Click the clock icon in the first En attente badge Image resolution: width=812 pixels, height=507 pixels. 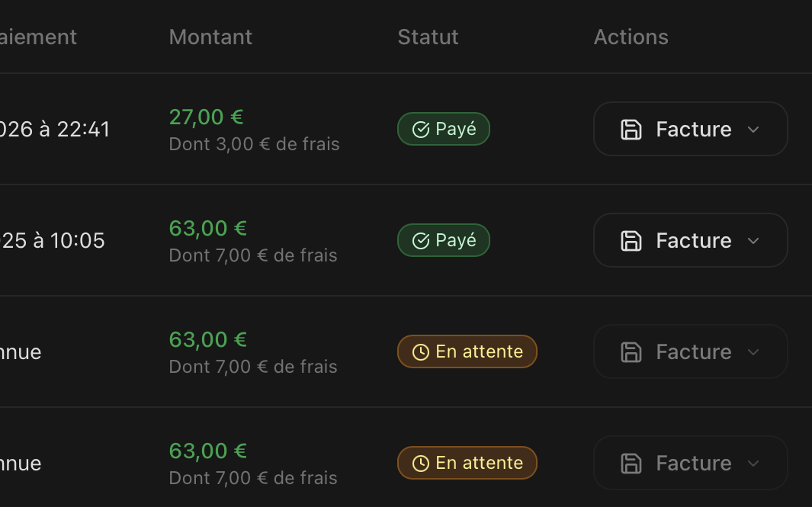[x=421, y=352]
